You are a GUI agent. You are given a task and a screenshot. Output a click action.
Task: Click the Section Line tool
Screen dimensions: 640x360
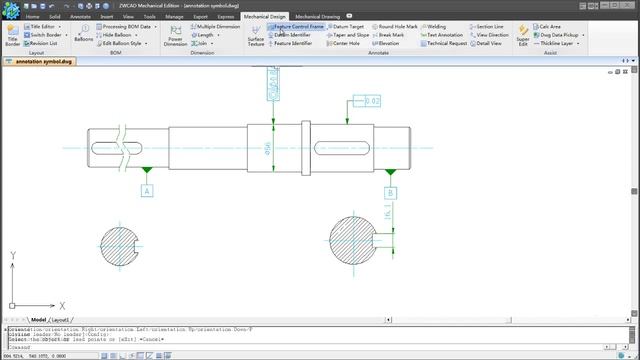(486, 27)
